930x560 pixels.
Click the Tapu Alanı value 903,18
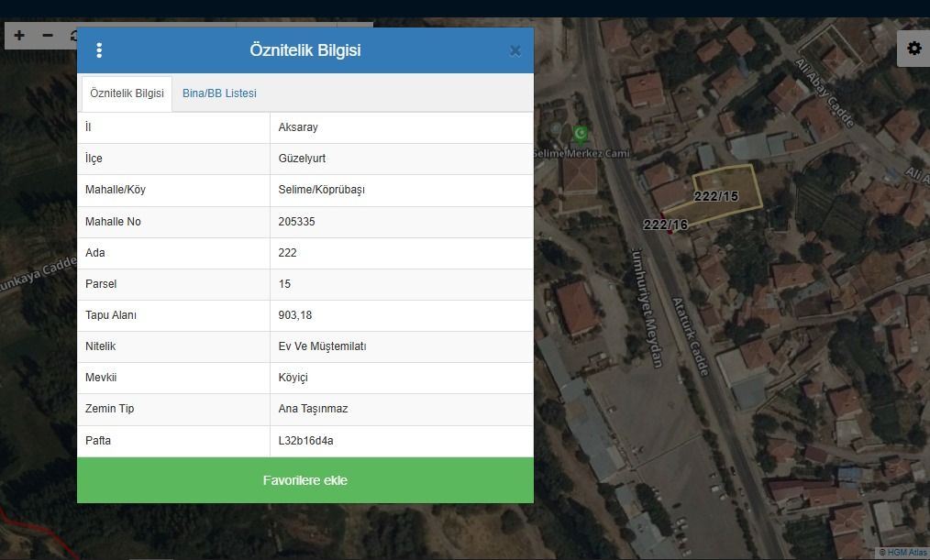point(295,315)
